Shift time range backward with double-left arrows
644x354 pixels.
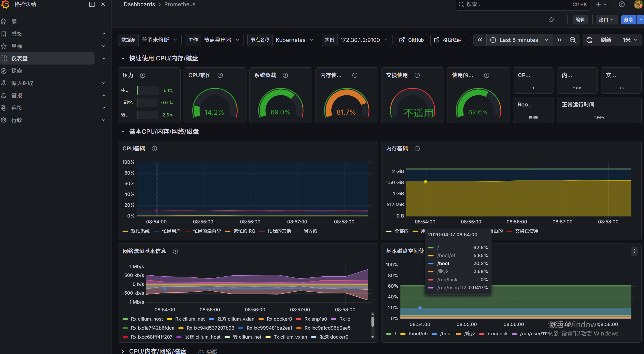pyautogui.click(x=480, y=40)
